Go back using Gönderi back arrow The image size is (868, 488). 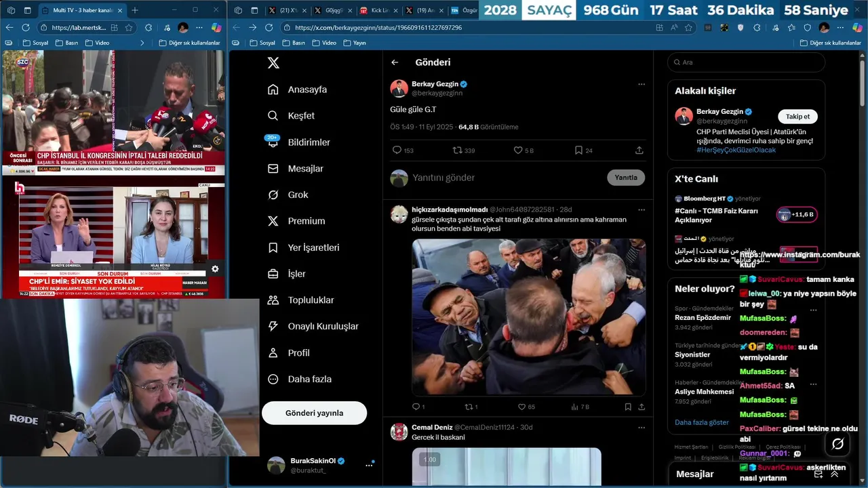click(x=395, y=62)
